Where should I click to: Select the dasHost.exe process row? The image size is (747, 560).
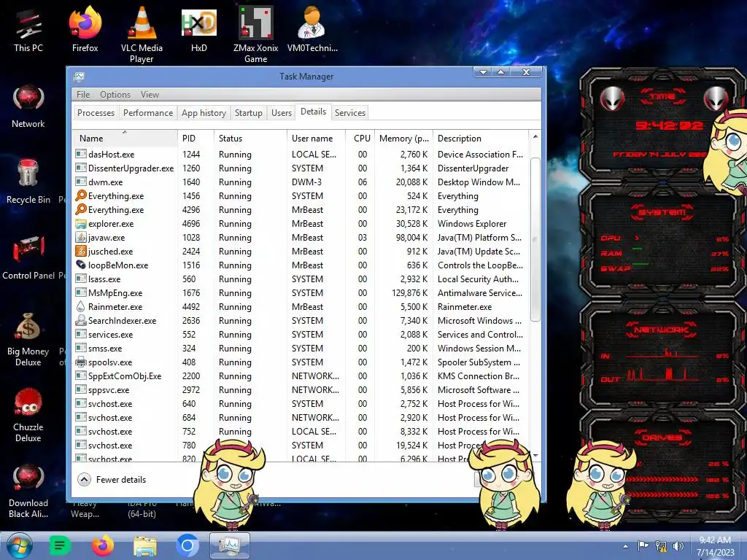click(x=301, y=155)
